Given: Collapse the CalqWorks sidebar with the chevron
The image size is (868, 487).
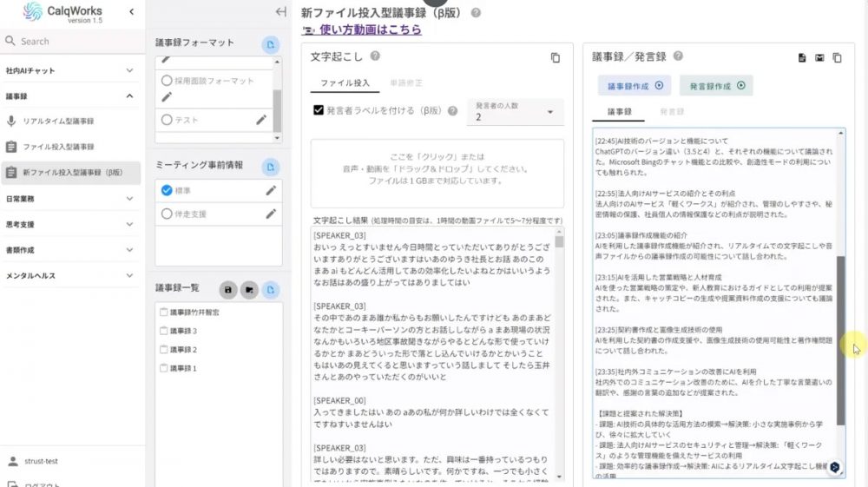Looking at the screenshot, I should click(131, 11).
